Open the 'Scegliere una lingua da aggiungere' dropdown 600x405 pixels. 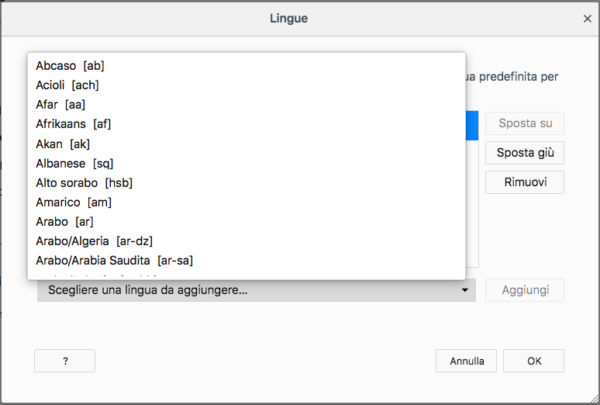click(x=250, y=290)
